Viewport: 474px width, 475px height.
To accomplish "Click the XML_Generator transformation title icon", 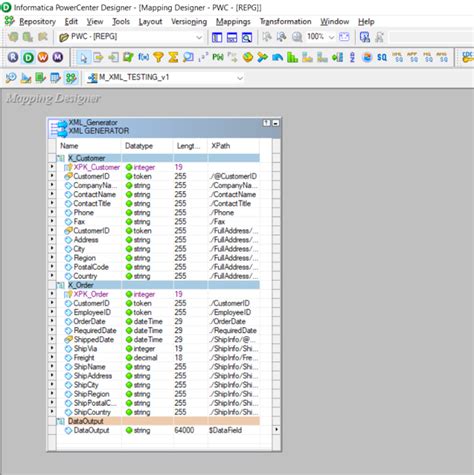I will point(58,128).
